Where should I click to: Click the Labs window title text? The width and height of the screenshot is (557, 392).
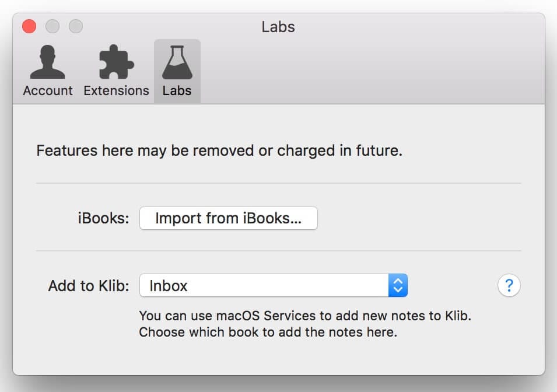click(x=278, y=27)
